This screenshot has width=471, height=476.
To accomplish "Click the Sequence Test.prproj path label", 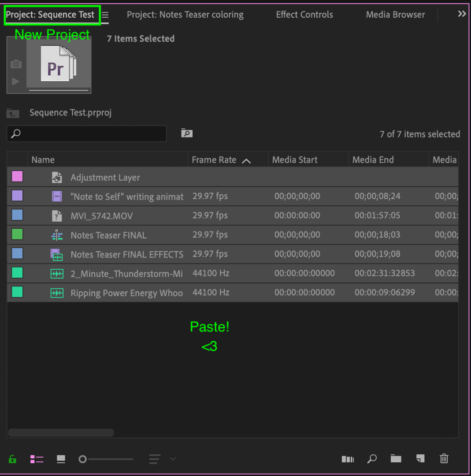I will (70, 113).
